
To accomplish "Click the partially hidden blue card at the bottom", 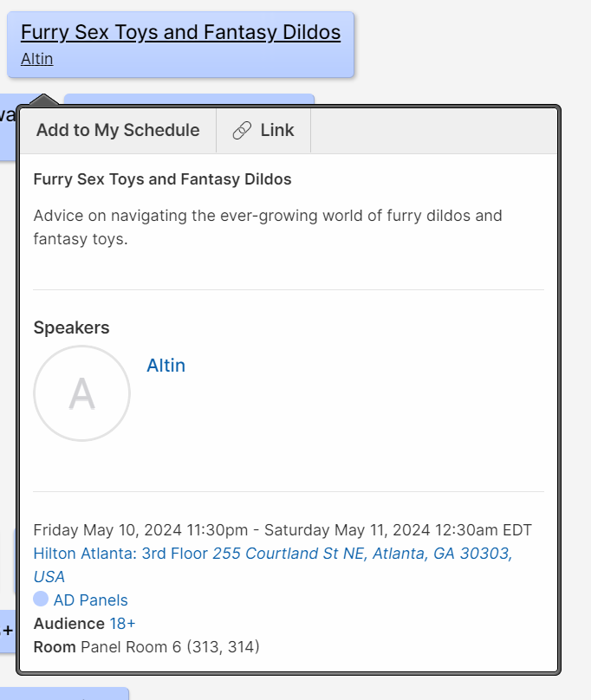I will pyautogui.click(x=64, y=693).
